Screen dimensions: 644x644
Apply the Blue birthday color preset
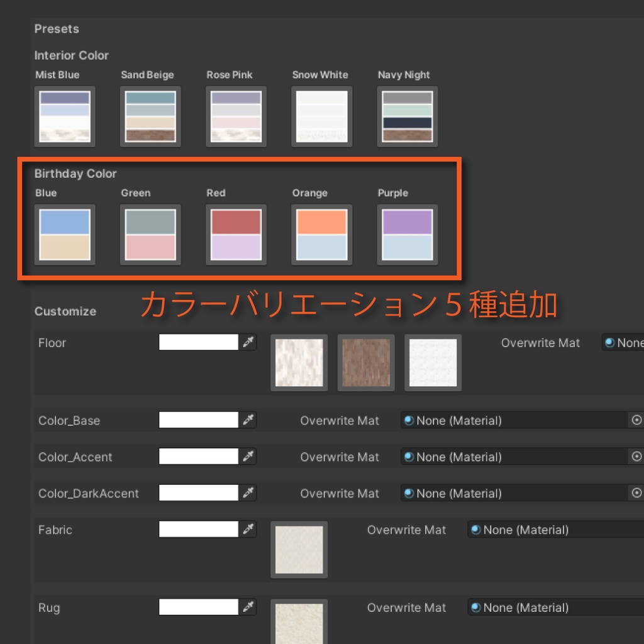(65, 235)
